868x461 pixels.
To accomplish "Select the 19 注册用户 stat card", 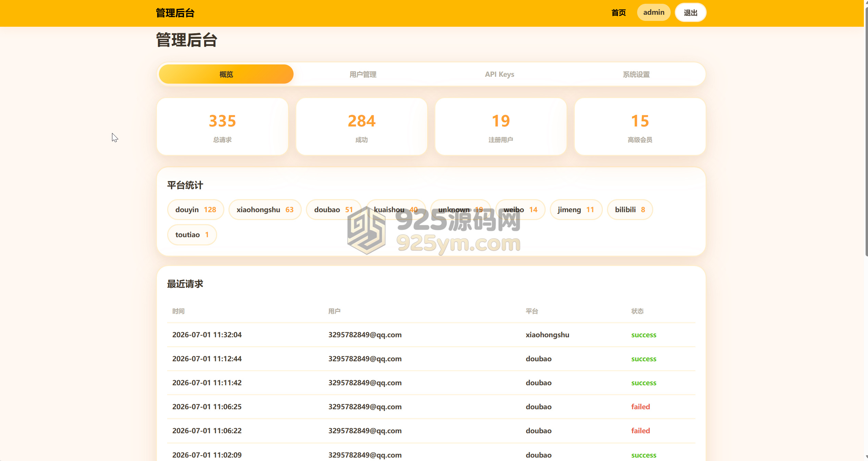I will pyautogui.click(x=500, y=126).
